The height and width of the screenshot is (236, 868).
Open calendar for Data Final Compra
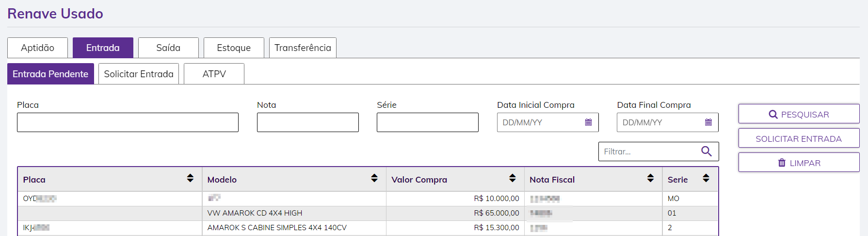[708, 122]
